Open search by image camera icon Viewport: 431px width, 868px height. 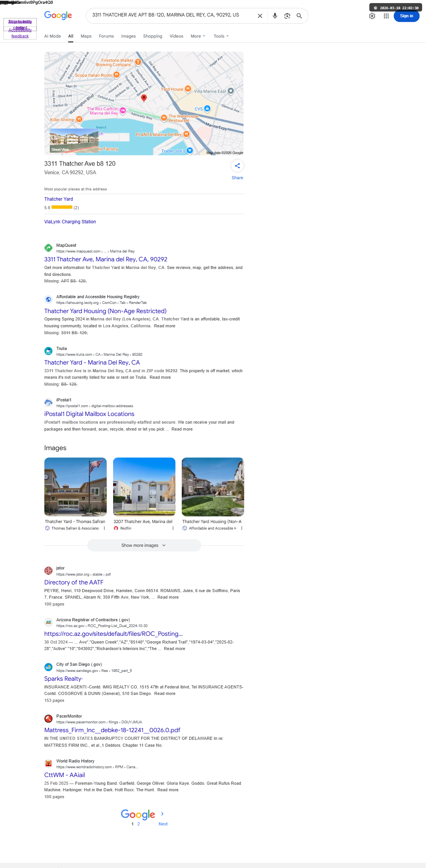click(287, 16)
